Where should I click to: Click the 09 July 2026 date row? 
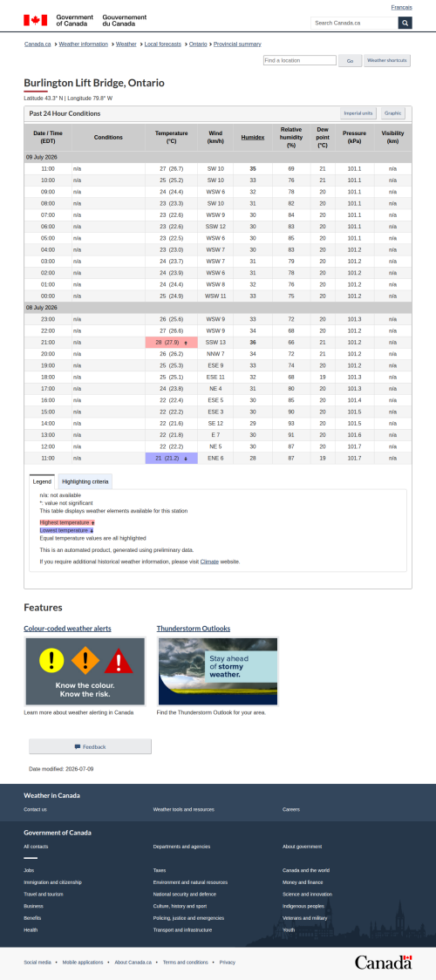(x=218, y=157)
